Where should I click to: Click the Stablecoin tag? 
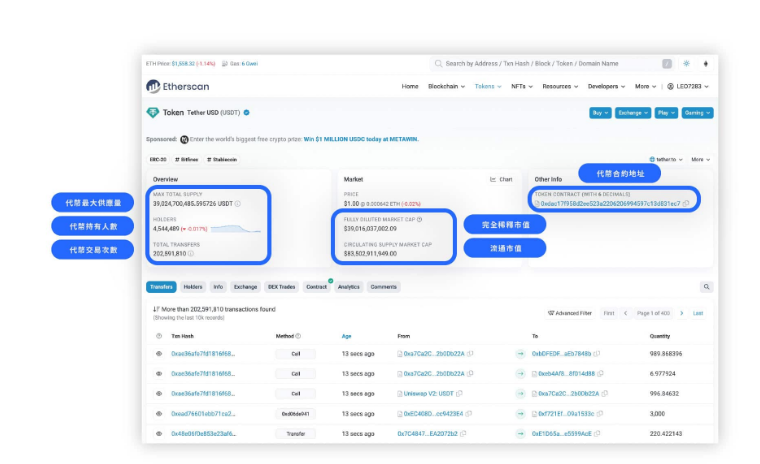(x=222, y=160)
